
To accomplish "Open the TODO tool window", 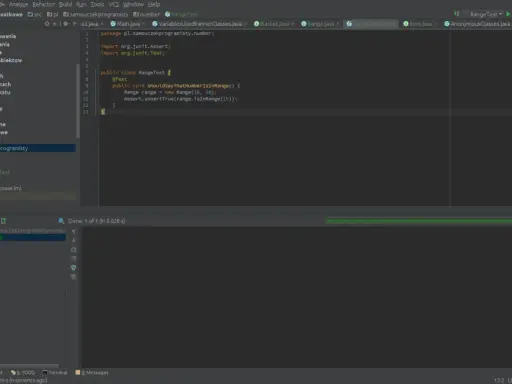I will [23, 373].
